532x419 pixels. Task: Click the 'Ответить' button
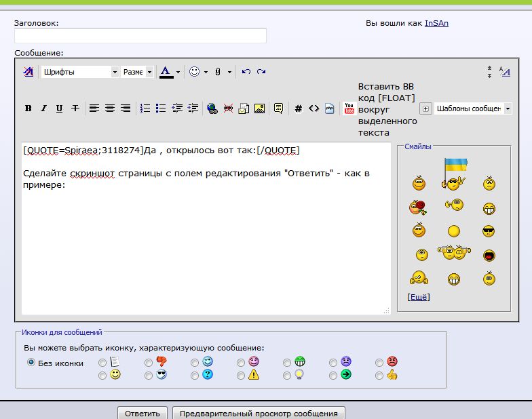(x=142, y=414)
